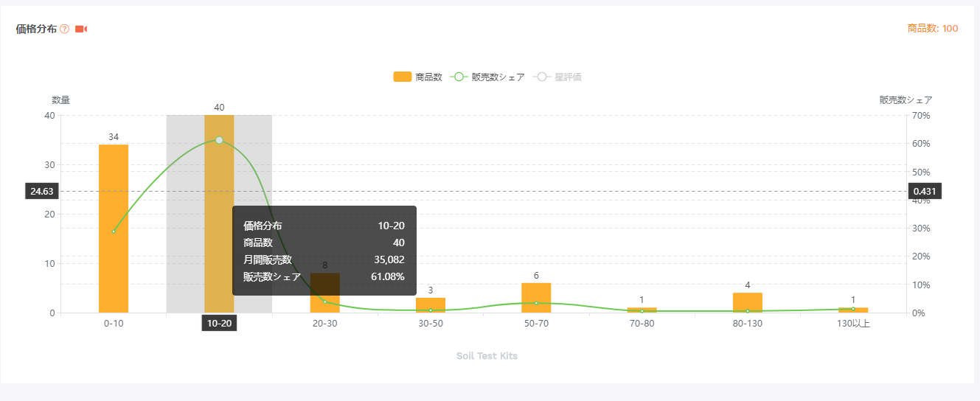This screenshot has width=980, height=401.
Task: Click the 商品数: 100 text
Action: [x=933, y=29]
